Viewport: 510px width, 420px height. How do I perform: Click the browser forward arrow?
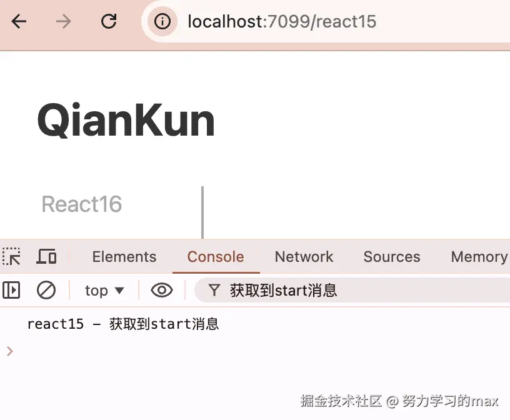tap(63, 22)
